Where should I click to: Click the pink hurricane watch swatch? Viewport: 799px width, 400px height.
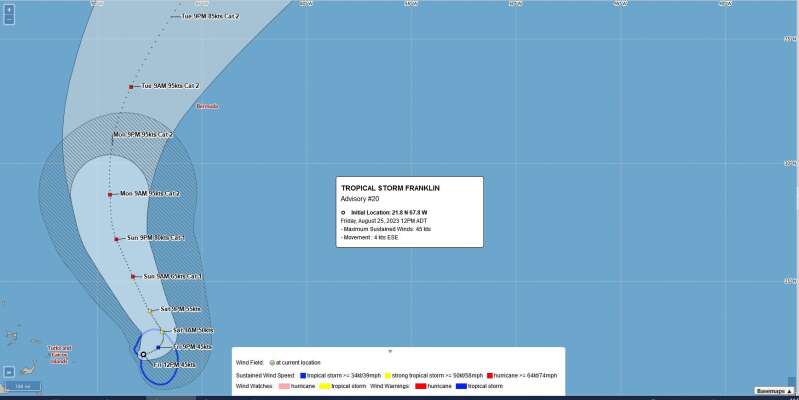[x=284, y=386]
